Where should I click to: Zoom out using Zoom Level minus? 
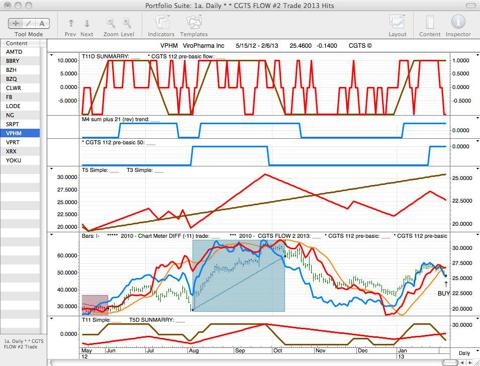111,23
